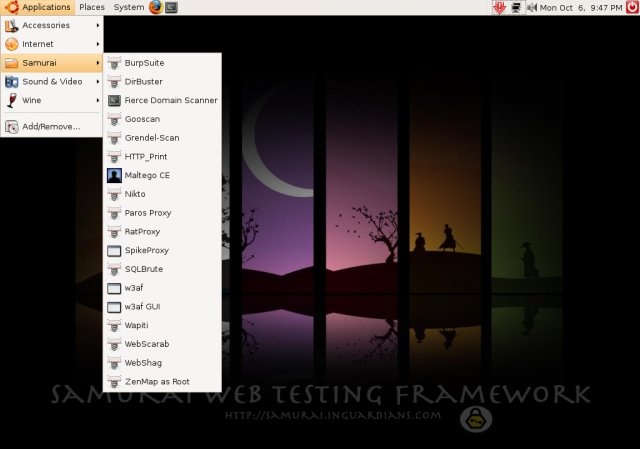This screenshot has width=640, height=449.
Task: Launch Gooscan
Action: click(x=162, y=119)
